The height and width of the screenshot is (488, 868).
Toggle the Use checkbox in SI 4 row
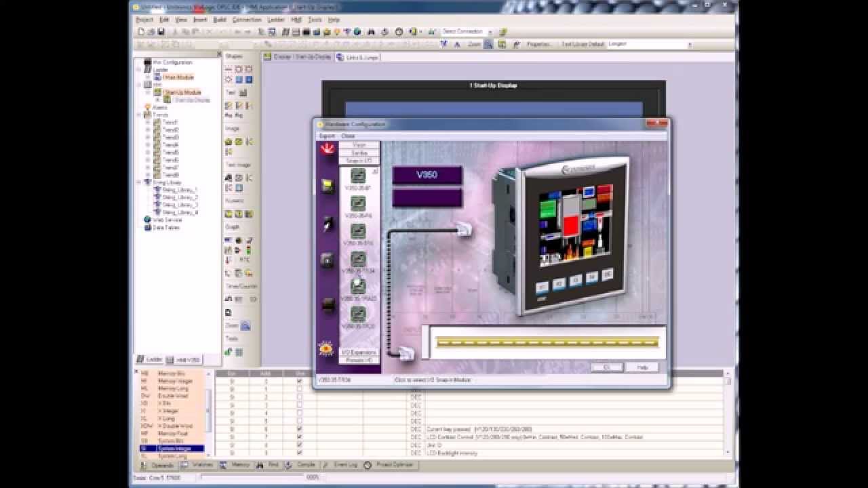(x=300, y=413)
